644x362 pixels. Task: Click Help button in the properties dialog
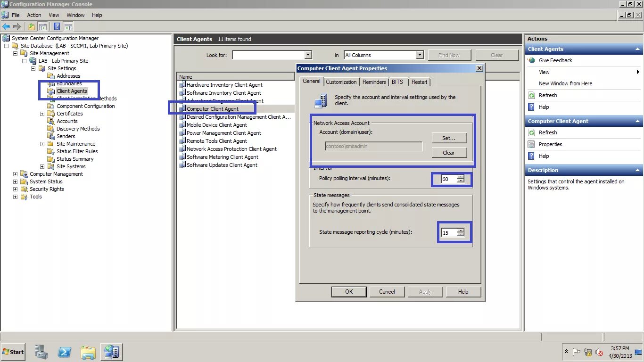463,292
